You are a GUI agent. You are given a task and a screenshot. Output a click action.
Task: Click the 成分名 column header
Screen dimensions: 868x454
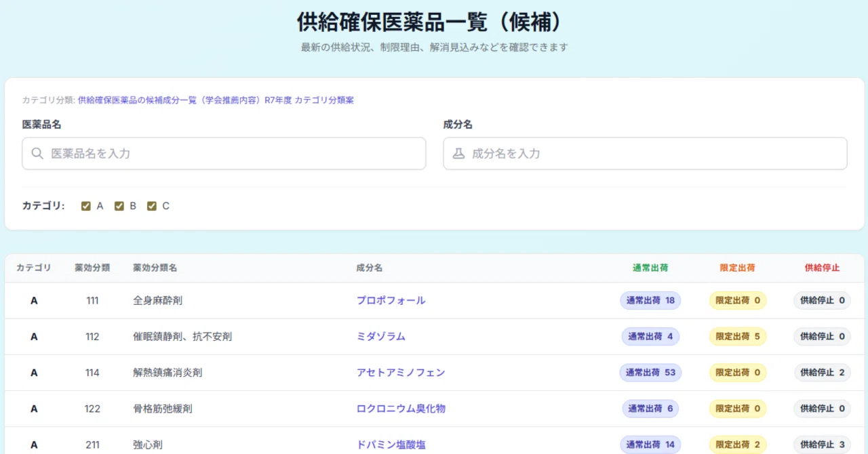point(370,268)
